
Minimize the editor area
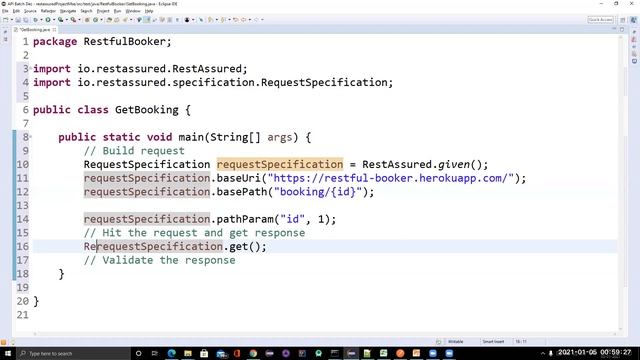[614, 29]
